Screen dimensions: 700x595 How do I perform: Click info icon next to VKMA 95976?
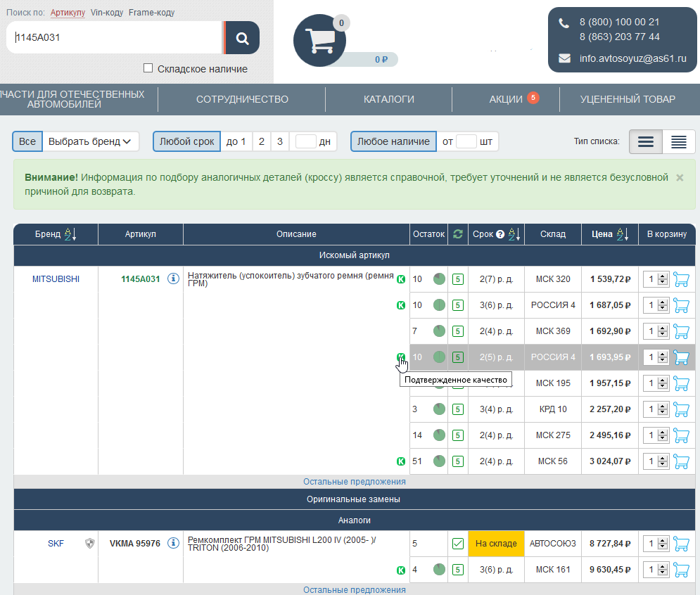pos(173,544)
